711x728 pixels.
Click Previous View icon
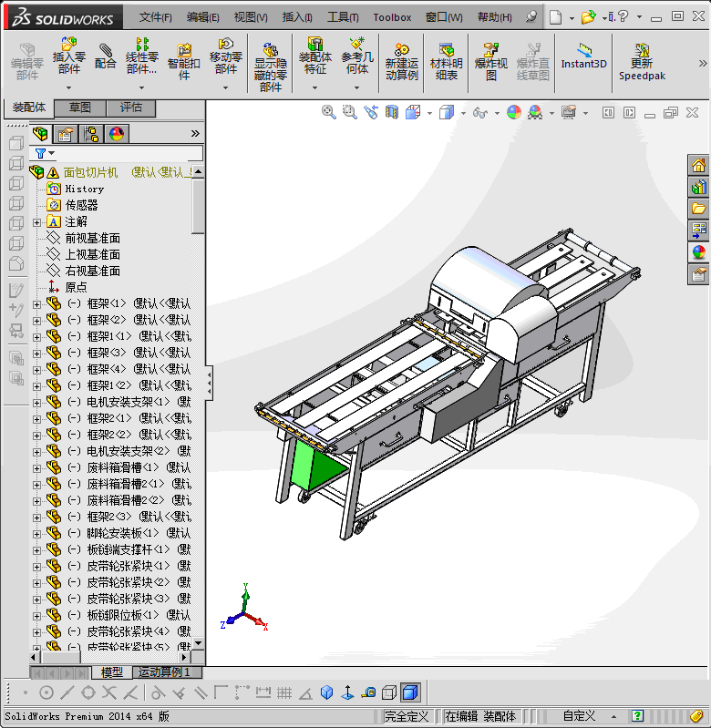coord(371,112)
